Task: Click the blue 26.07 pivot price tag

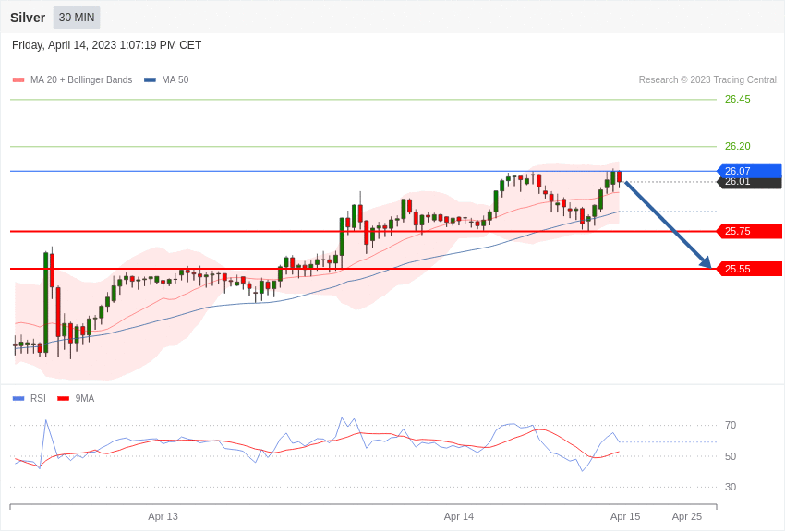Action: 750,171
